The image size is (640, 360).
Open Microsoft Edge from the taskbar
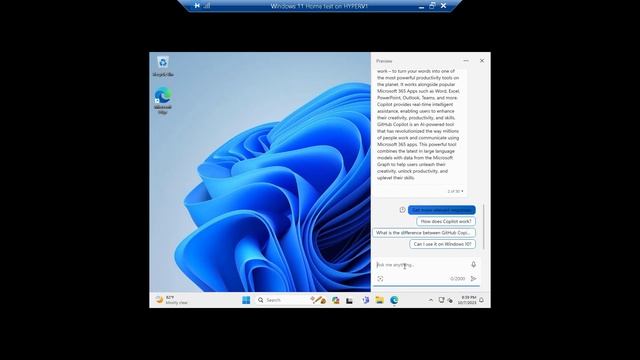394,300
